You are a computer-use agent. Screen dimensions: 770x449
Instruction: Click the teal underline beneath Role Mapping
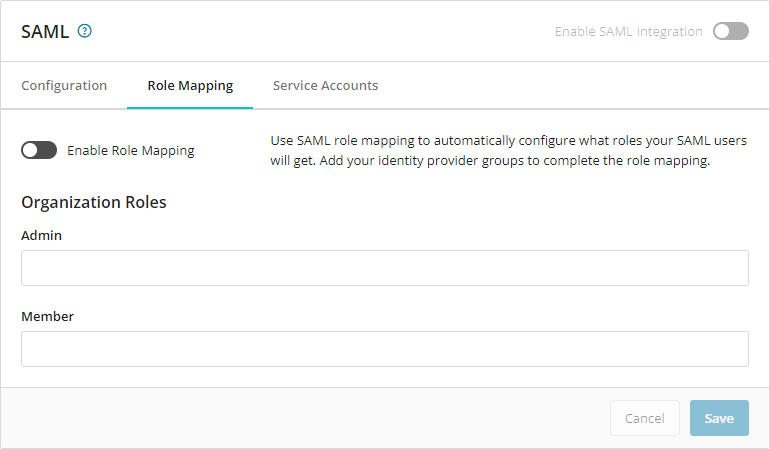click(190, 106)
